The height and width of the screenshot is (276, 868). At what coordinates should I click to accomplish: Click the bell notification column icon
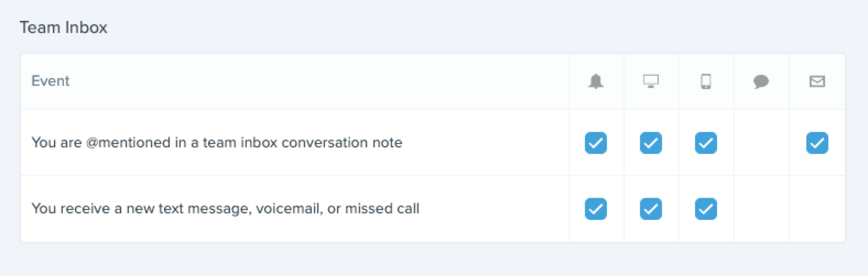(x=596, y=81)
